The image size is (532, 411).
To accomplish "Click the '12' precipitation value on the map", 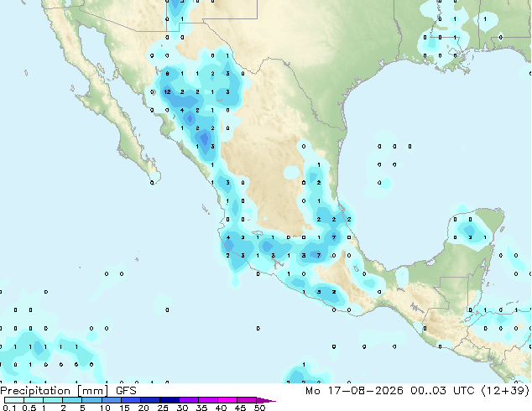I will (167, 92).
